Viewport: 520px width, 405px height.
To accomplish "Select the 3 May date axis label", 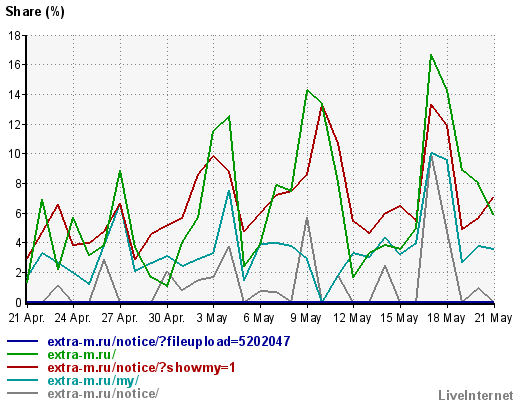I will pos(212,318).
